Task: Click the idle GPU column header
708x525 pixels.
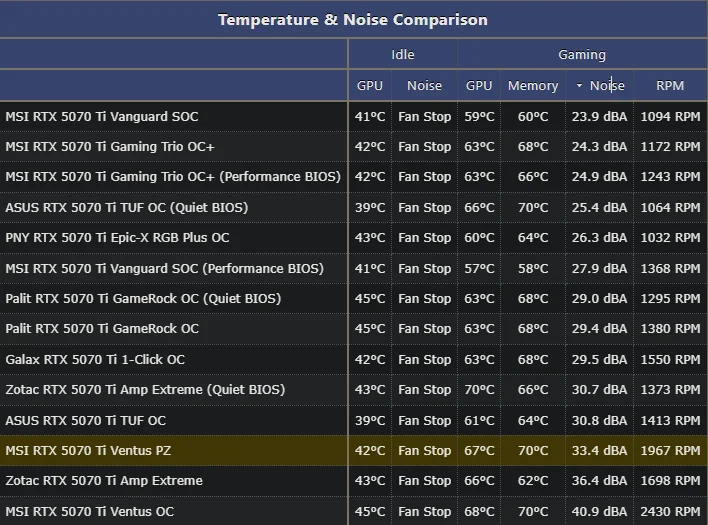Action: point(370,86)
